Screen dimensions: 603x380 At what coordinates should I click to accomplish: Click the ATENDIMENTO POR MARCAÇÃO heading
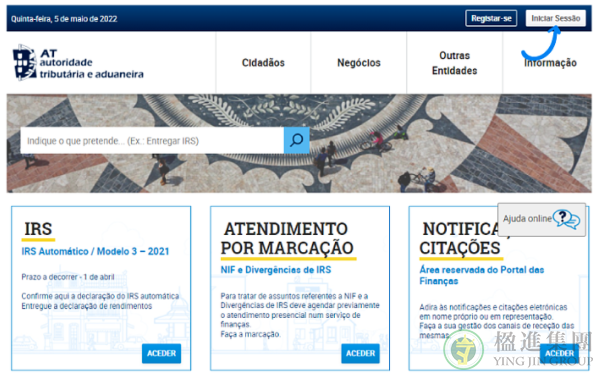click(287, 238)
